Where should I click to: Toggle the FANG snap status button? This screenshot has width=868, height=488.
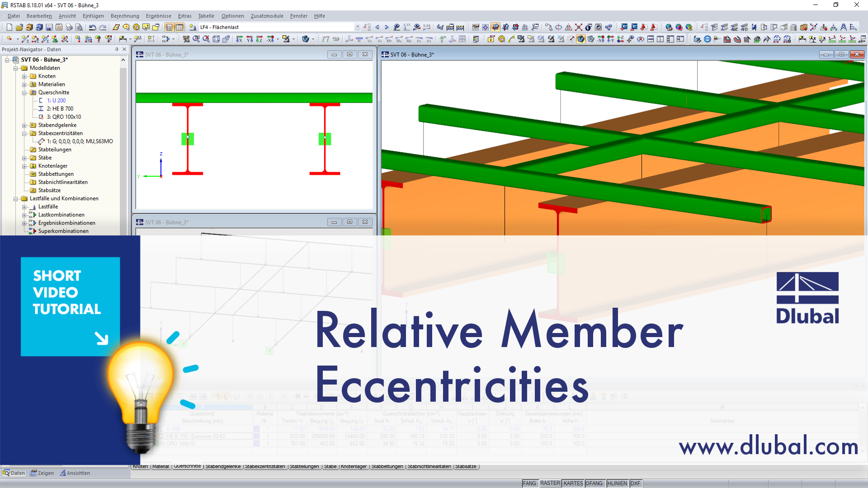tap(529, 483)
